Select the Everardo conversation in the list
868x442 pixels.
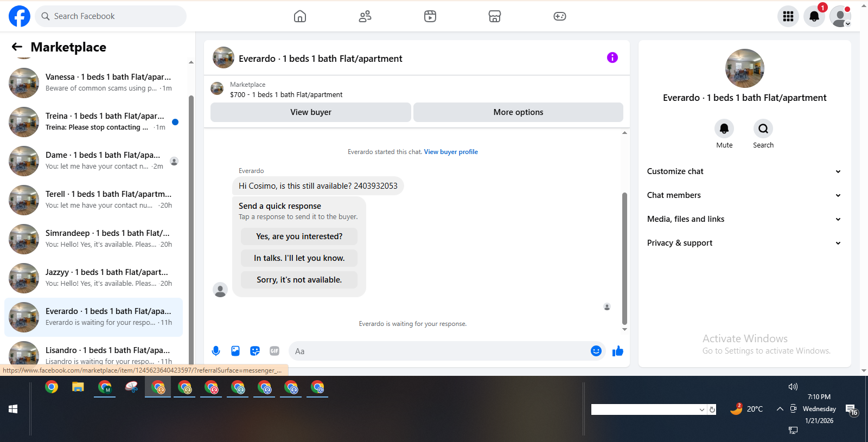(93, 317)
